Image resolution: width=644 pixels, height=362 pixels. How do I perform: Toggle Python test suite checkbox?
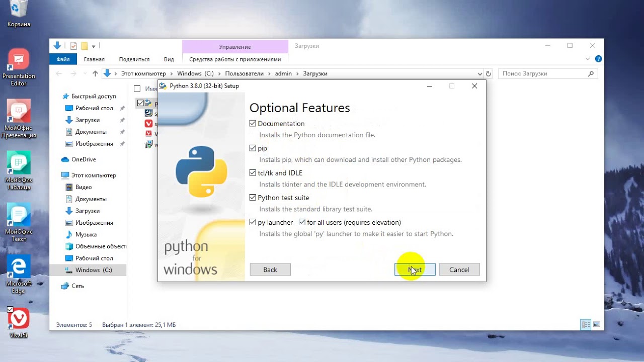click(x=253, y=198)
